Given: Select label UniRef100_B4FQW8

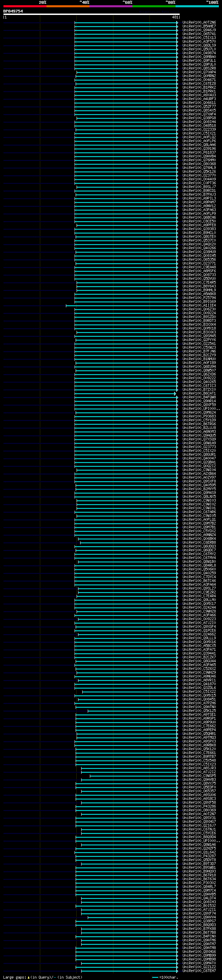Looking at the screenshot, I should (x=199, y=397).
